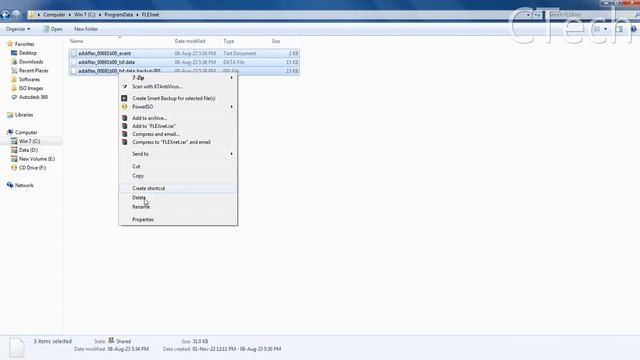Click the Desktop icon in Favorites

14,53
